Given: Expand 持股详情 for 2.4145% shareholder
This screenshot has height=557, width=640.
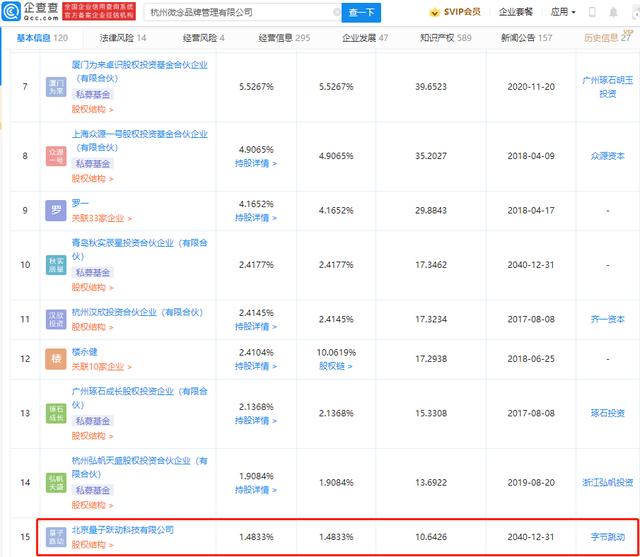Looking at the screenshot, I should click(256, 327).
